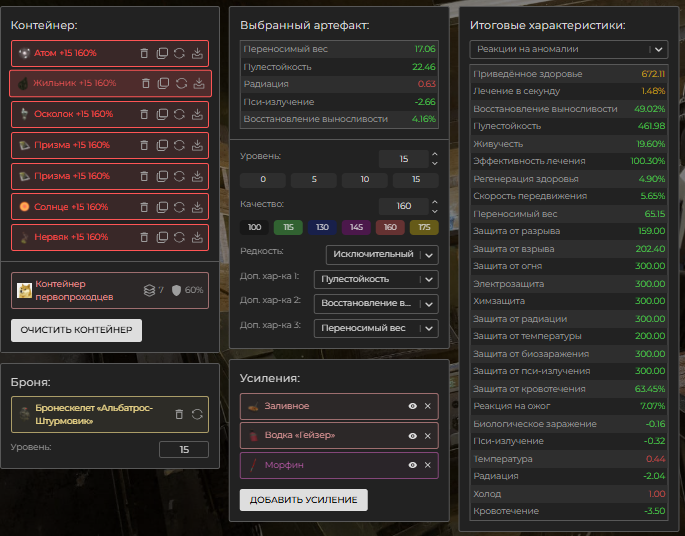The image size is (685, 536).
Task: Click the Качество input field showing 160
Action: click(404, 206)
